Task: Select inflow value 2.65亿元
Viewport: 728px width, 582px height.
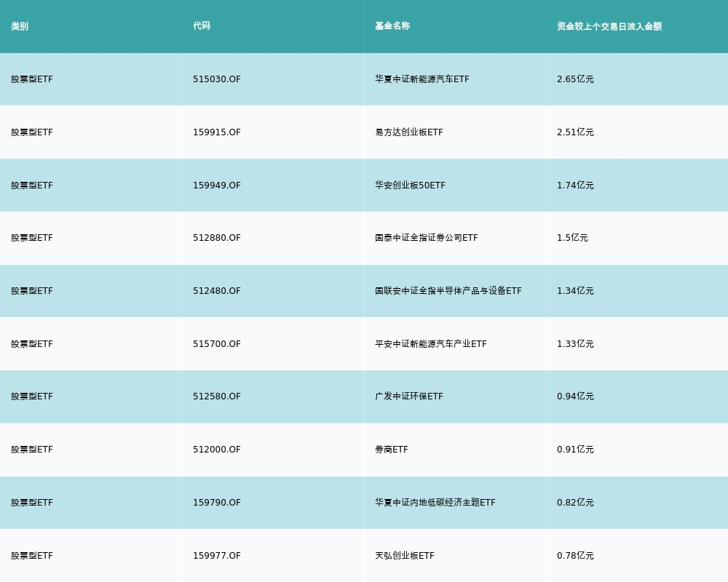Action: click(x=575, y=79)
